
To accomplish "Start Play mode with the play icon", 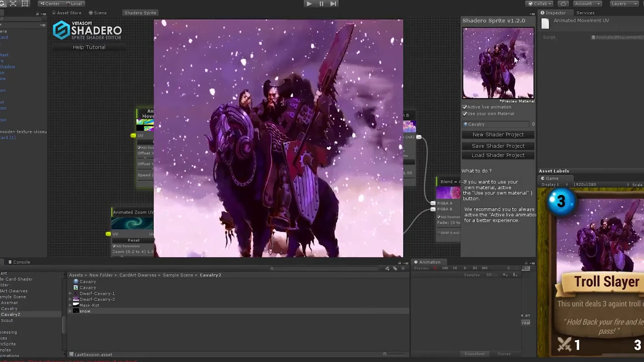I will 309,4.
